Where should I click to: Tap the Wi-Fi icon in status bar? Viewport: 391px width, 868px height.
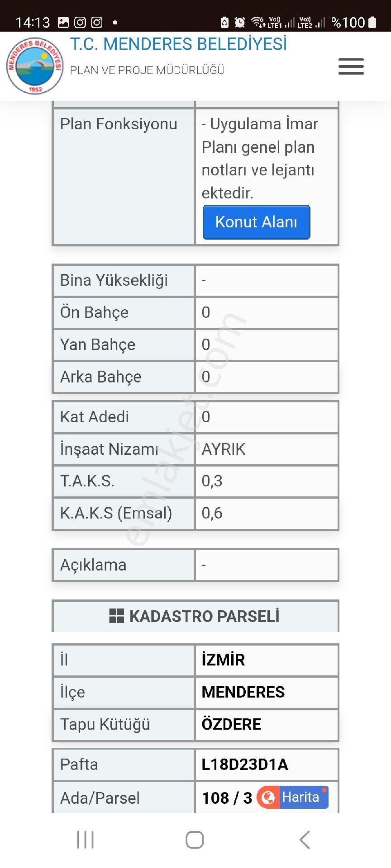(256, 20)
